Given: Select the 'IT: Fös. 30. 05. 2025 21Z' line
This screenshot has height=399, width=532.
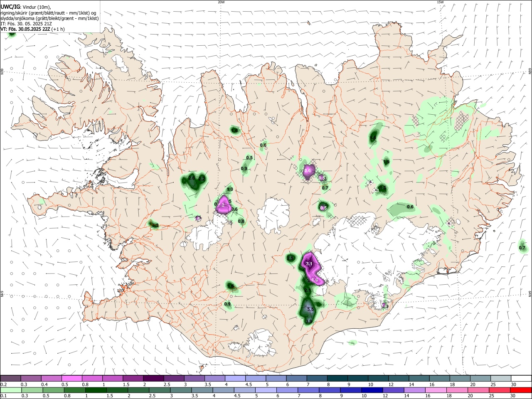Looking at the screenshot, I should tap(26, 24).
